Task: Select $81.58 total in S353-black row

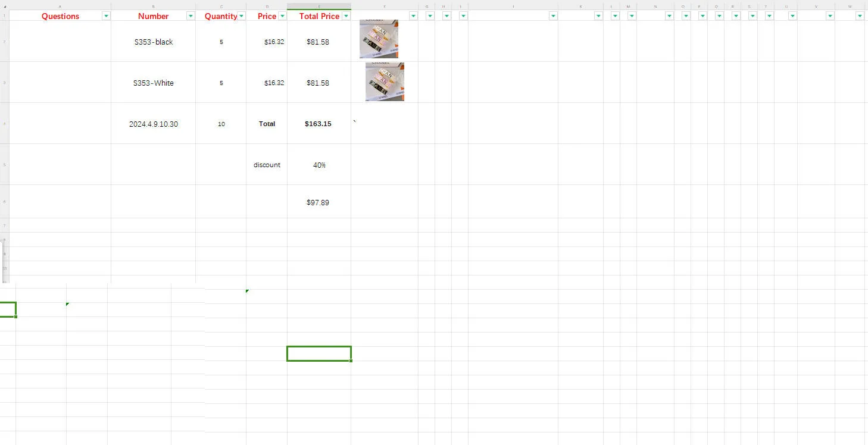Action: (319, 42)
